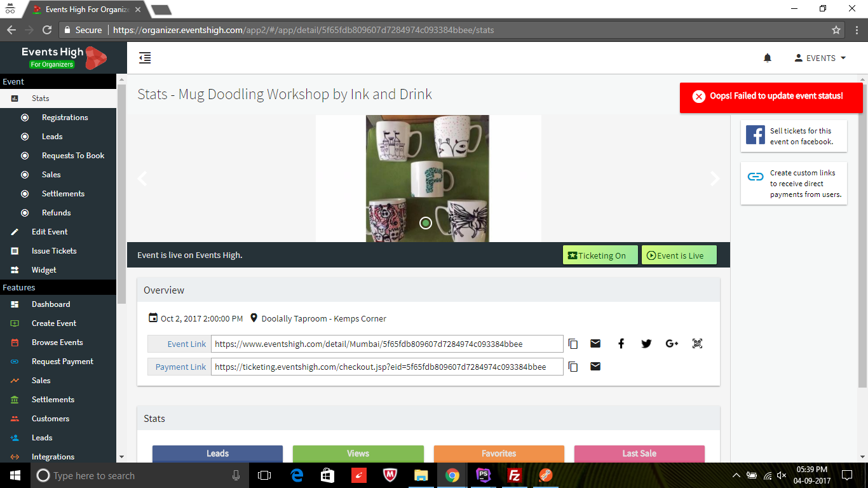Click the Events High logo
The width and height of the screenshot is (868, 488).
click(64, 58)
